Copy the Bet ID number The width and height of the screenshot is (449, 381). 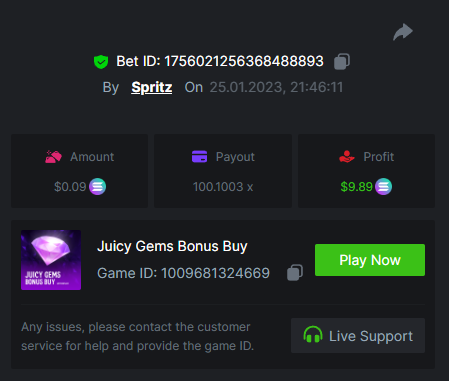point(342,62)
